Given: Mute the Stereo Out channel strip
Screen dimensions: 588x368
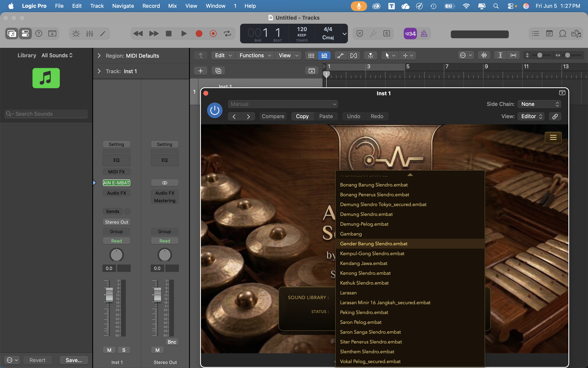Looking at the screenshot, I should (157, 350).
